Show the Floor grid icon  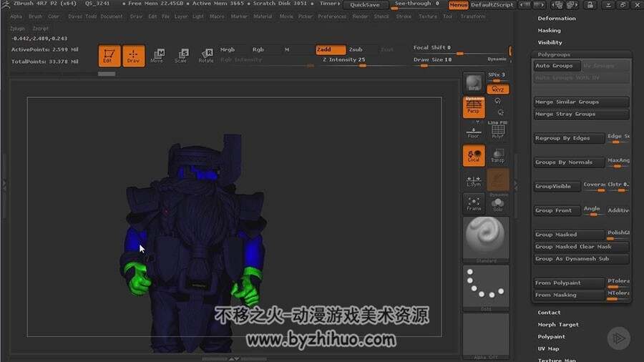[x=474, y=132]
